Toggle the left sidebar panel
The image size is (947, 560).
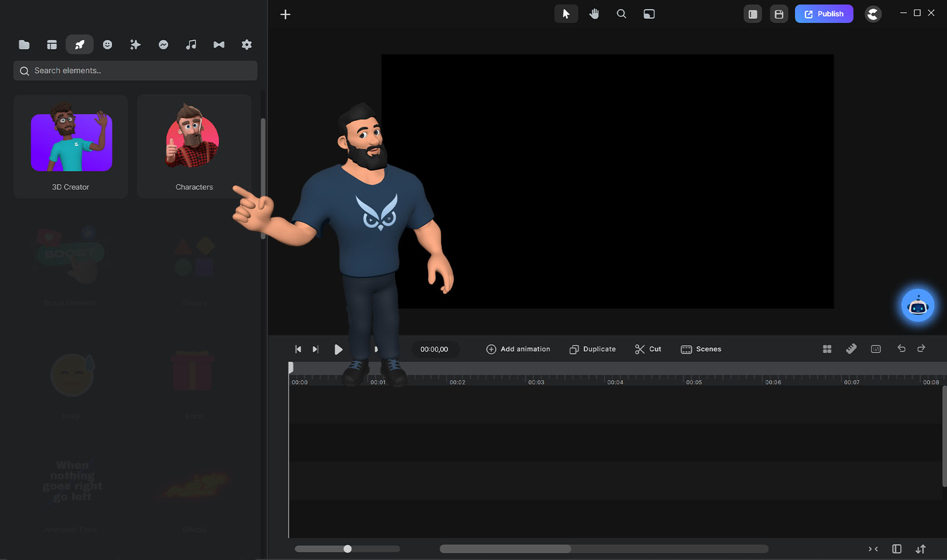(x=753, y=14)
